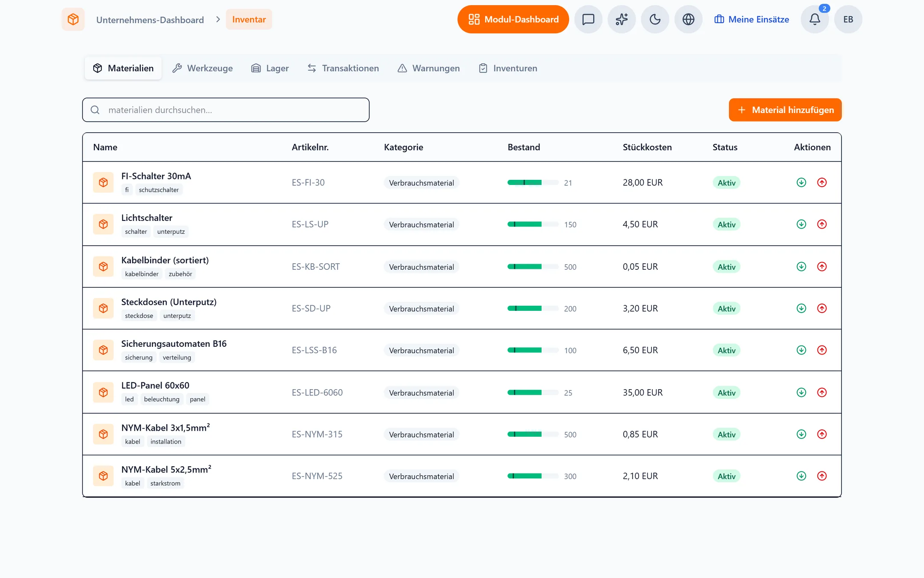Focus the materialien durchsuchen search field
Screen dimensions: 924x578
[x=226, y=110]
